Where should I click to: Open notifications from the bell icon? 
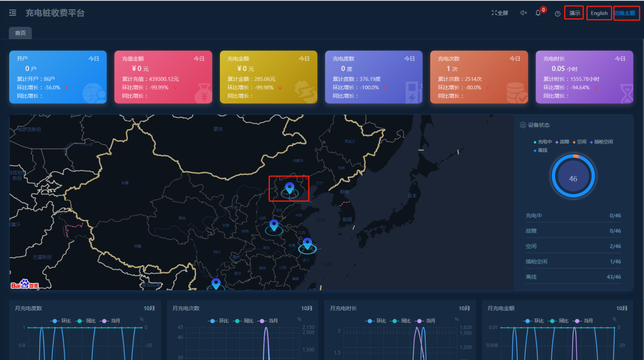coord(538,13)
